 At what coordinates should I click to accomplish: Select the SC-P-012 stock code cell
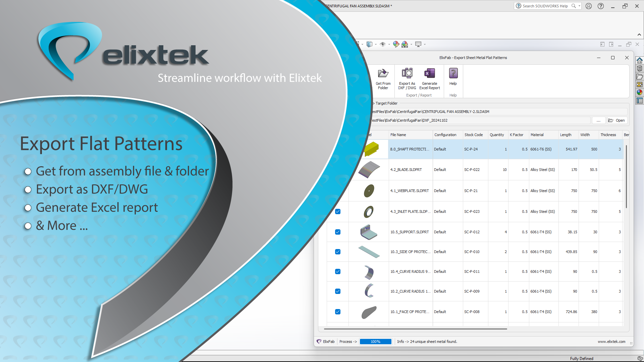point(475,232)
